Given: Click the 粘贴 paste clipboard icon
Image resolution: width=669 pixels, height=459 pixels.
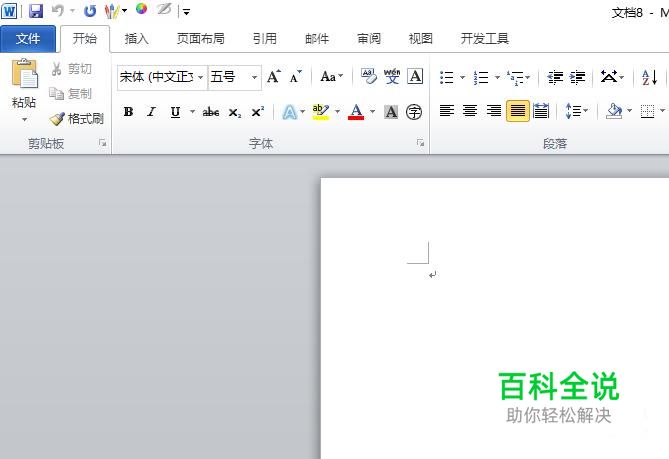Looking at the screenshot, I should pyautogui.click(x=24, y=73).
